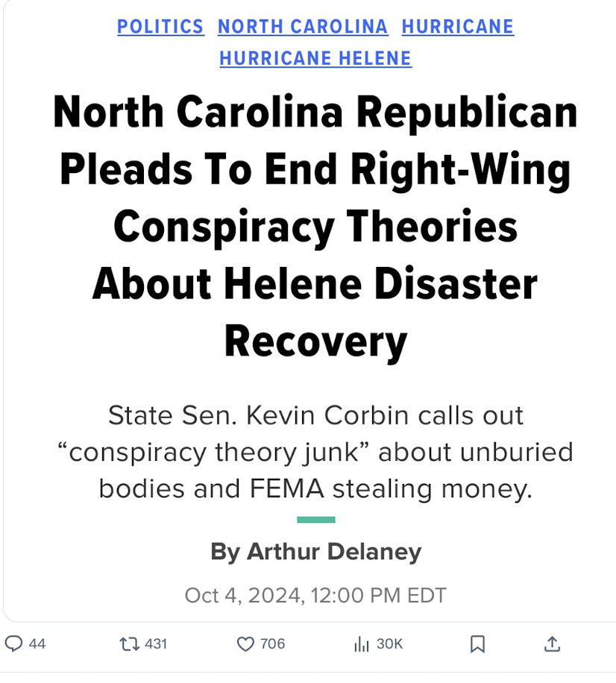
Task: Open the HURRICANE HELENE tag link
Action: tap(315, 58)
